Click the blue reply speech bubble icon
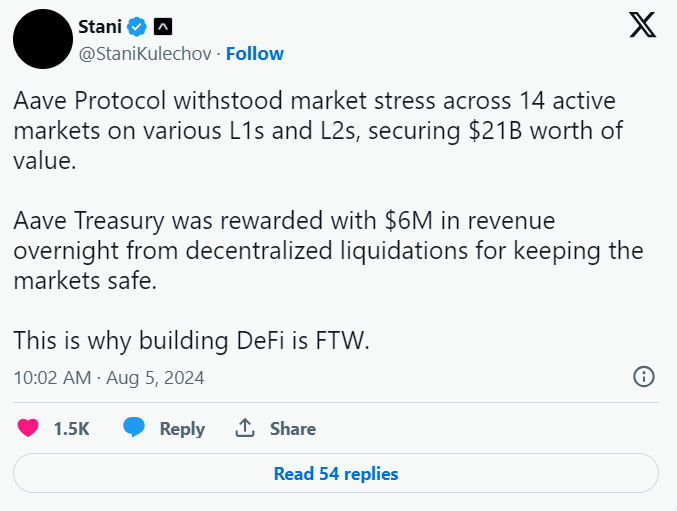 [x=134, y=428]
